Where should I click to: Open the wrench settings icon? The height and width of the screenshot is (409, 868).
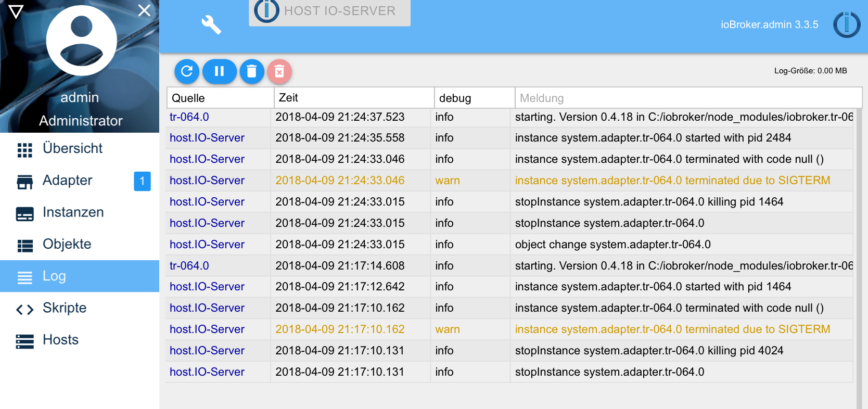pos(211,24)
